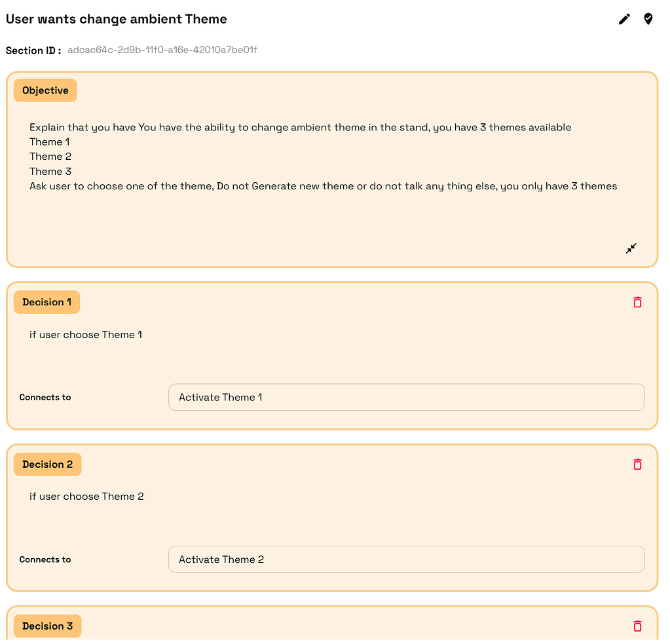Click the Connects to label in Decision 1
The width and height of the screenshot is (670, 644).
45,397
